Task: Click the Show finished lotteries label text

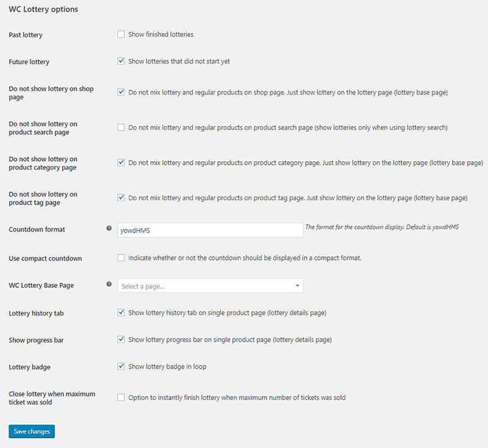Action: 160,35
